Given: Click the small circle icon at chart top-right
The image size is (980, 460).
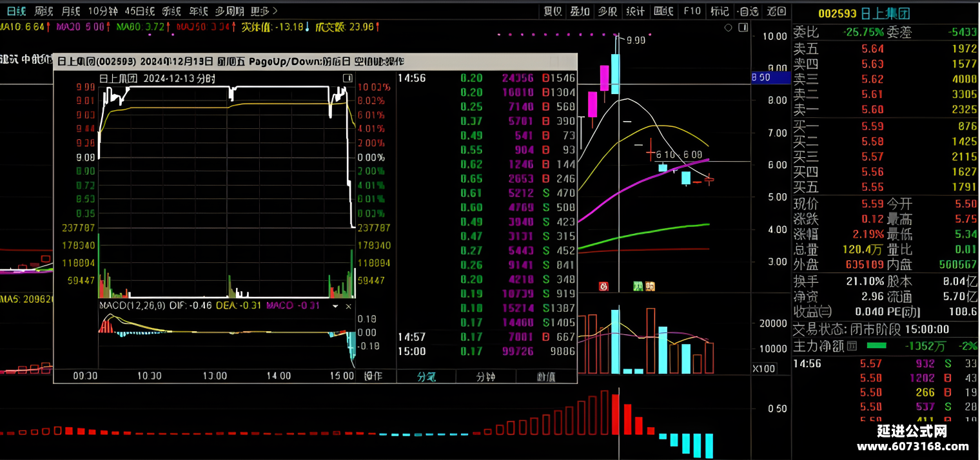Looking at the screenshot, I should [729, 28].
